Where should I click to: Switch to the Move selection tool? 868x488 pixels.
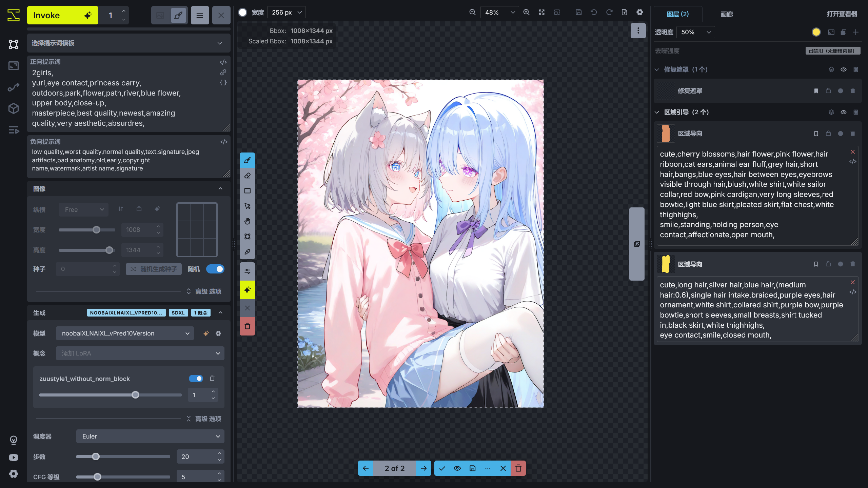(247, 206)
